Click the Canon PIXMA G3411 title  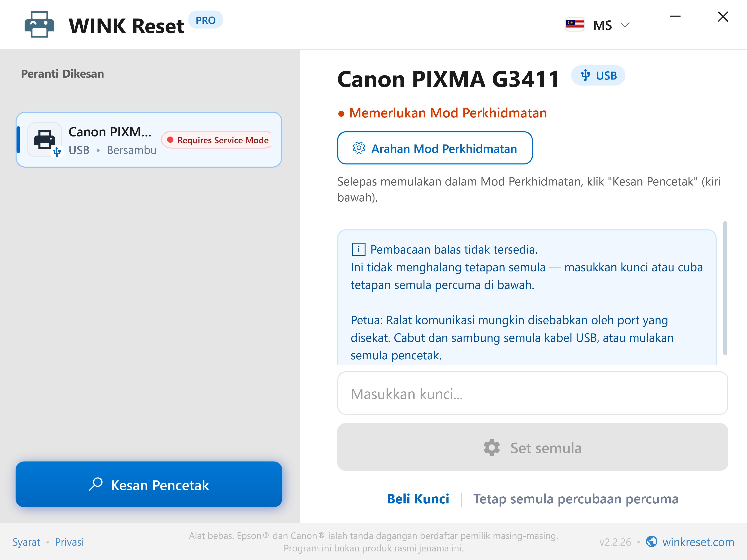[x=448, y=79]
